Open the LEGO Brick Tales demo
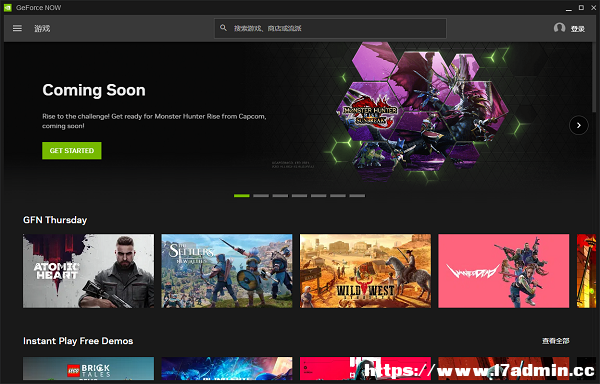 pyautogui.click(x=88, y=369)
